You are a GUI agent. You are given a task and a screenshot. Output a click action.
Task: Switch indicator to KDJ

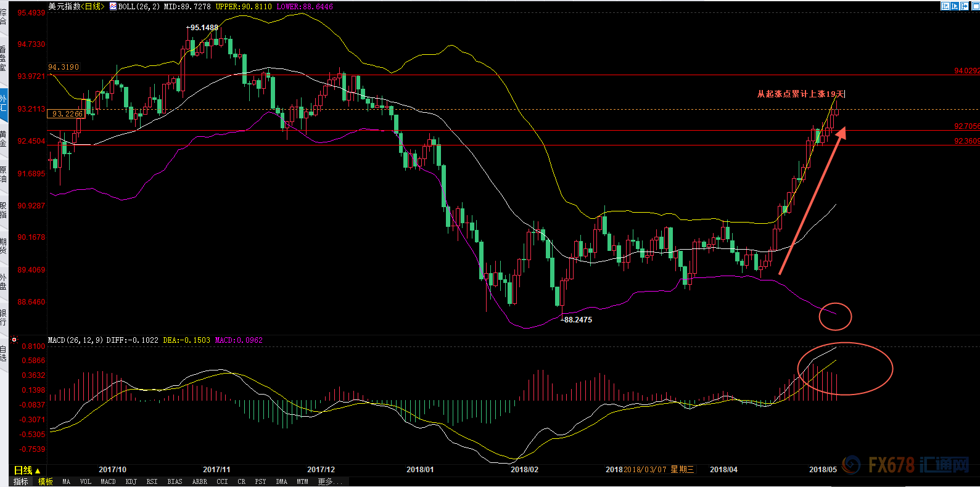point(131,481)
